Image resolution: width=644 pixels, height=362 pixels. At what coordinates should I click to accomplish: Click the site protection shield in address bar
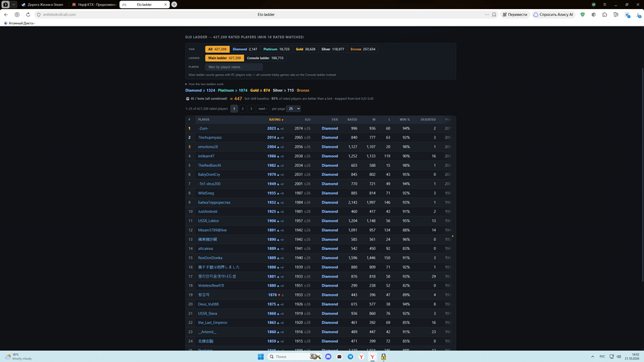(x=39, y=14)
